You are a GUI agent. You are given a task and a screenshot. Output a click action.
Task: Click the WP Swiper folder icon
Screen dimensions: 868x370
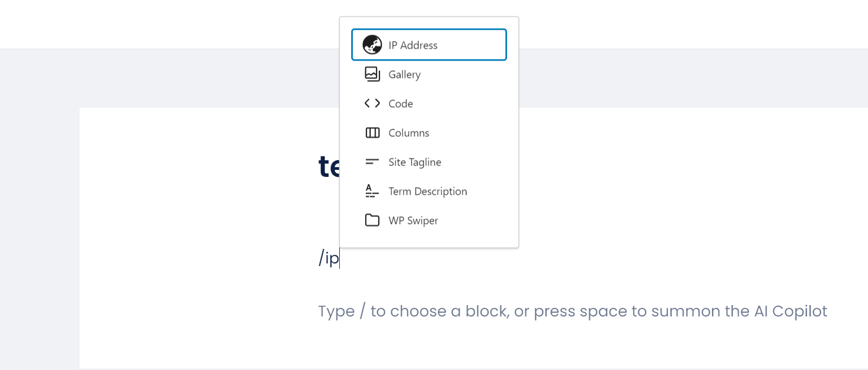tap(372, 220)
